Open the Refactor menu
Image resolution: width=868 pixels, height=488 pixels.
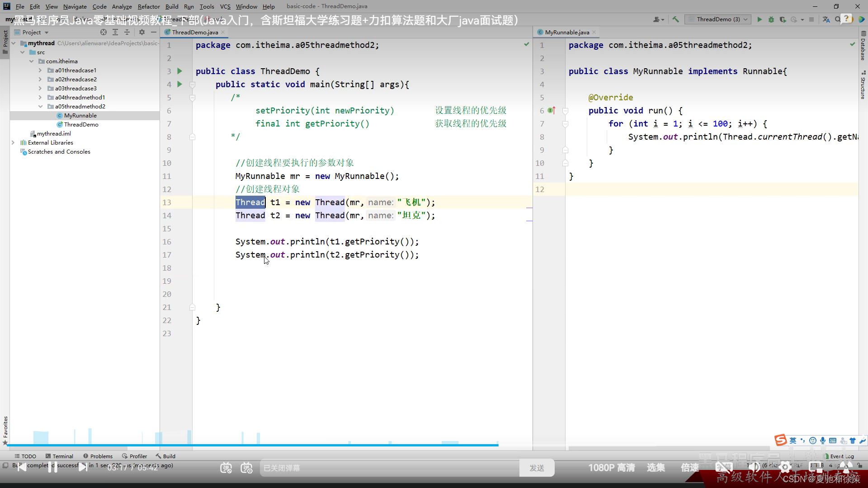(149, 6)
